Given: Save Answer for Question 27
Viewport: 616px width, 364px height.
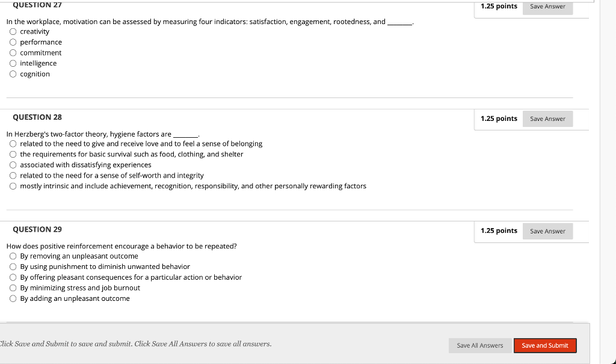Looking at the screenshot, I should (547, 7).
